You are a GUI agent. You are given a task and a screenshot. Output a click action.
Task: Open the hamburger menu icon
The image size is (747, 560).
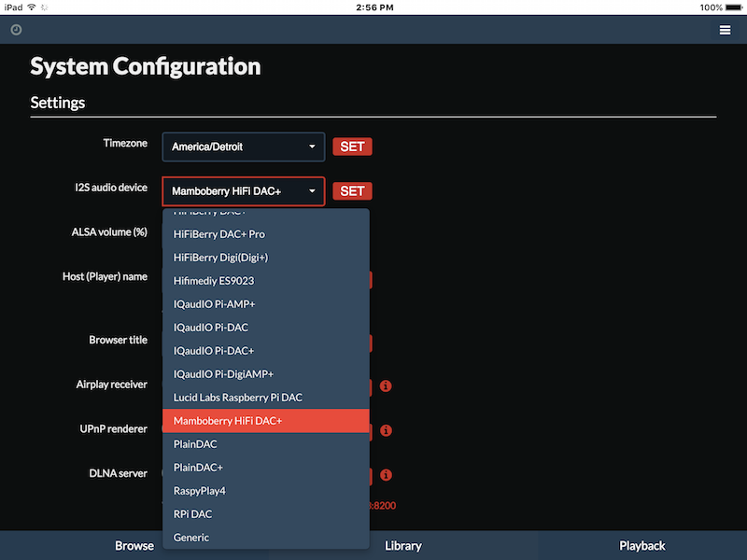(725, 30)
